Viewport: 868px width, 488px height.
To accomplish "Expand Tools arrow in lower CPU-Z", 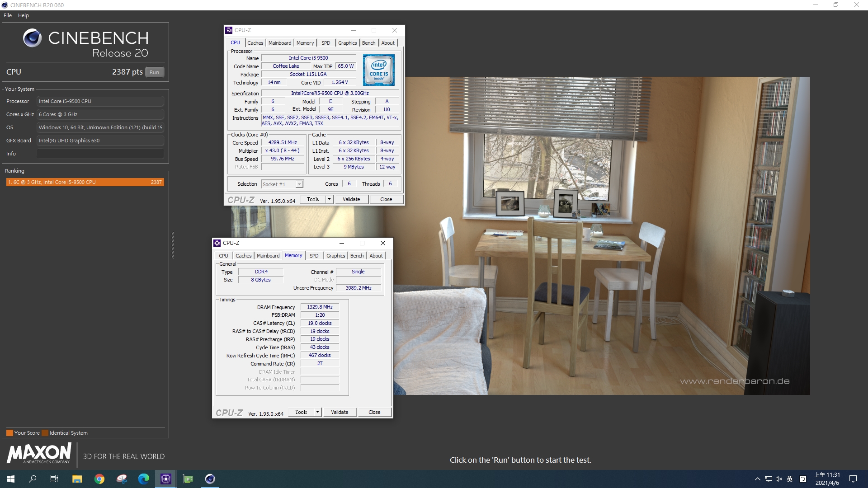I will [x=318, y=412].
